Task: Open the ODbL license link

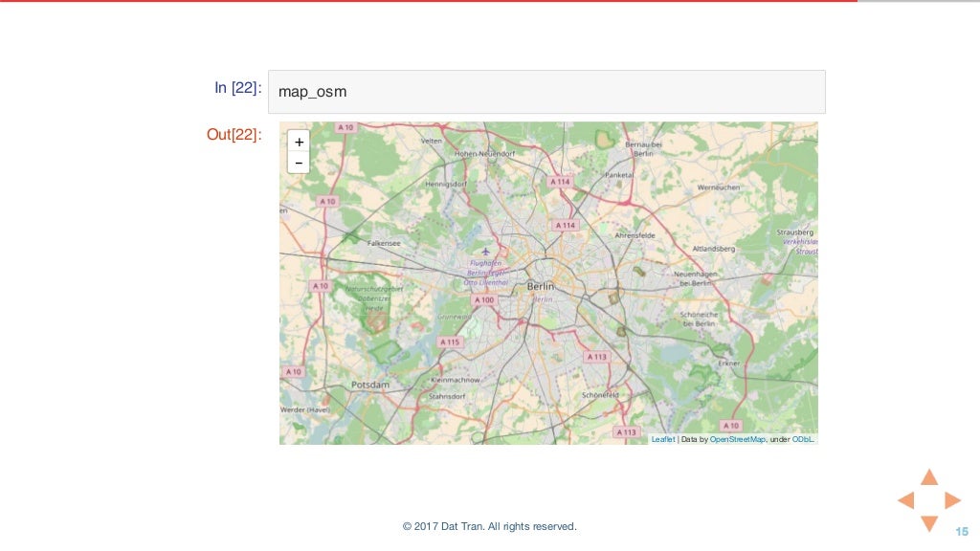Action: pos(803,439)
